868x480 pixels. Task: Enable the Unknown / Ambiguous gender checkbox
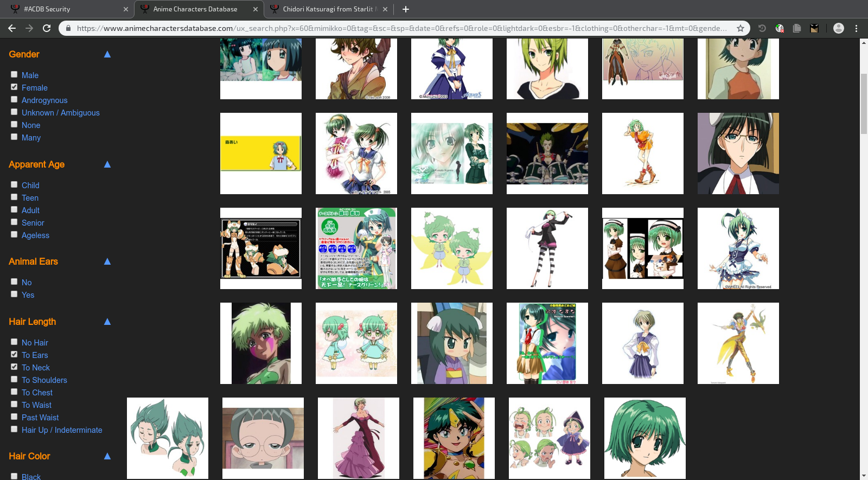click(14, 112)
